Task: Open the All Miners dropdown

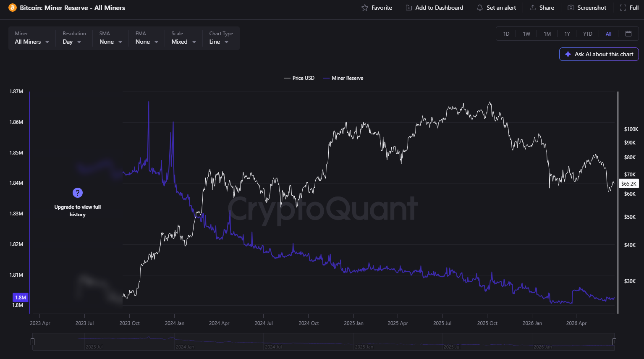Action: [x=32, y=38]
